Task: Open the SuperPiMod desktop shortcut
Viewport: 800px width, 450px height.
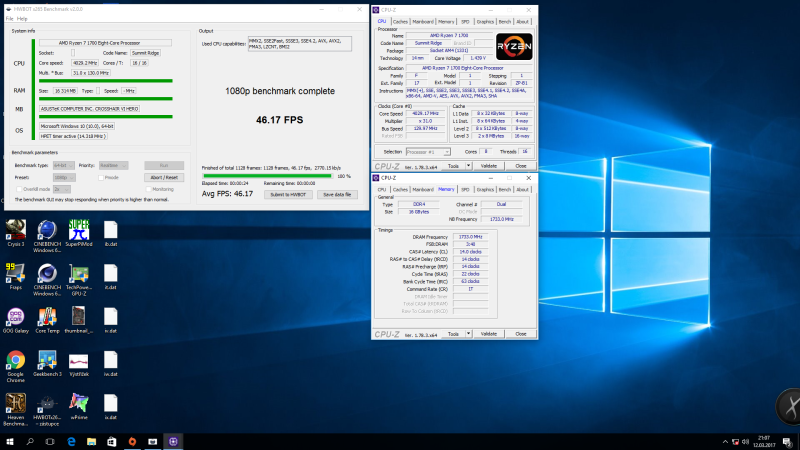Action: click(79, 233)
